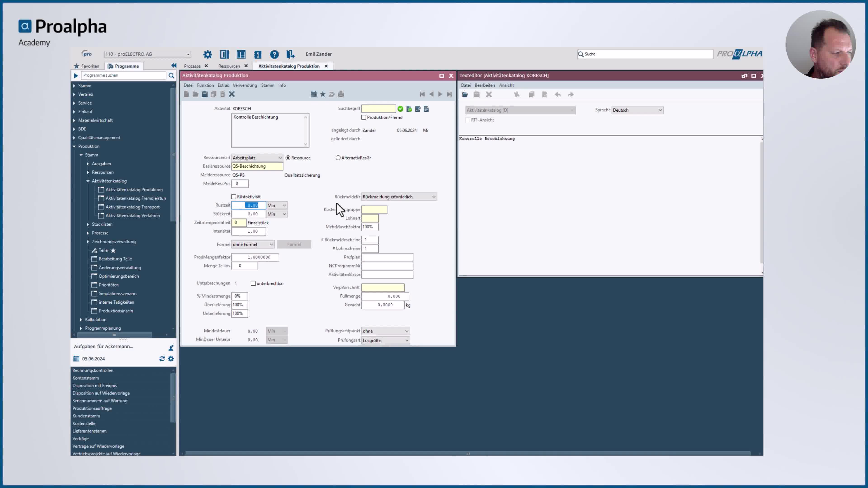Viewport: 868px width, 488px height.
Task: Refresh the Aufgaben task list
Action: 162,359
